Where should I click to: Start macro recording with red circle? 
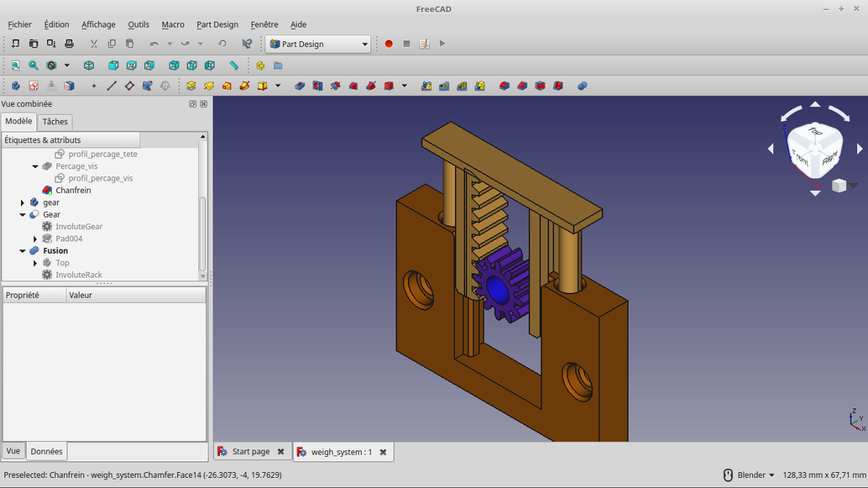pos(388,44)
